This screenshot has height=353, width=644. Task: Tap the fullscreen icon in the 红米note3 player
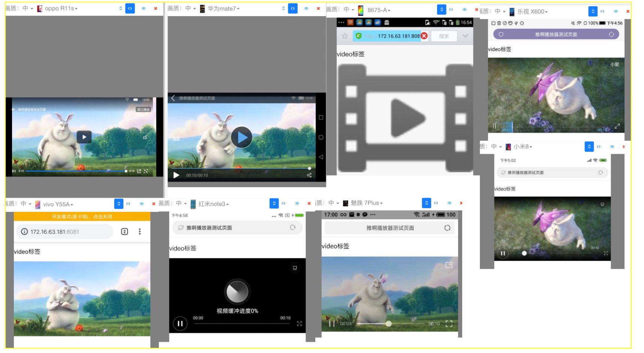(299, 323)
